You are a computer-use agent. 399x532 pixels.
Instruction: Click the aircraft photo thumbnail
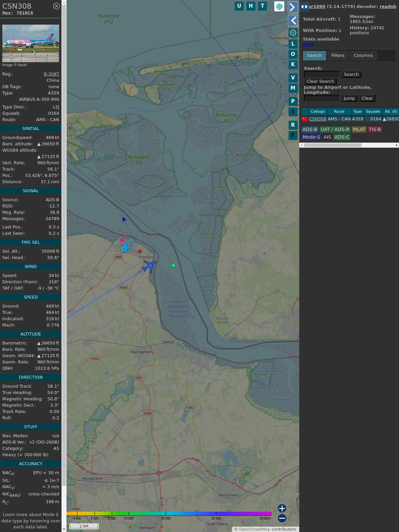[x=31, y=43]
